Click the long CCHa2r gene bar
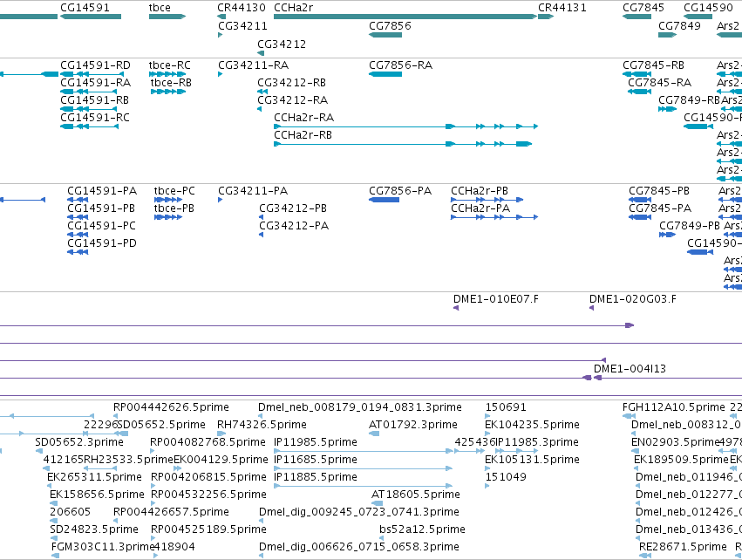 (405, 17)
